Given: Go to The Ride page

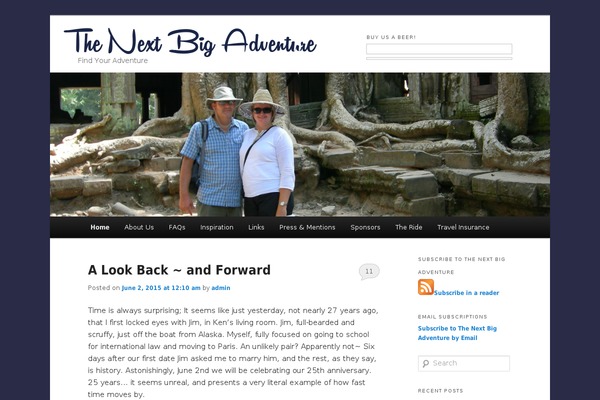Looking at the screenshot, I should (409, 227).
